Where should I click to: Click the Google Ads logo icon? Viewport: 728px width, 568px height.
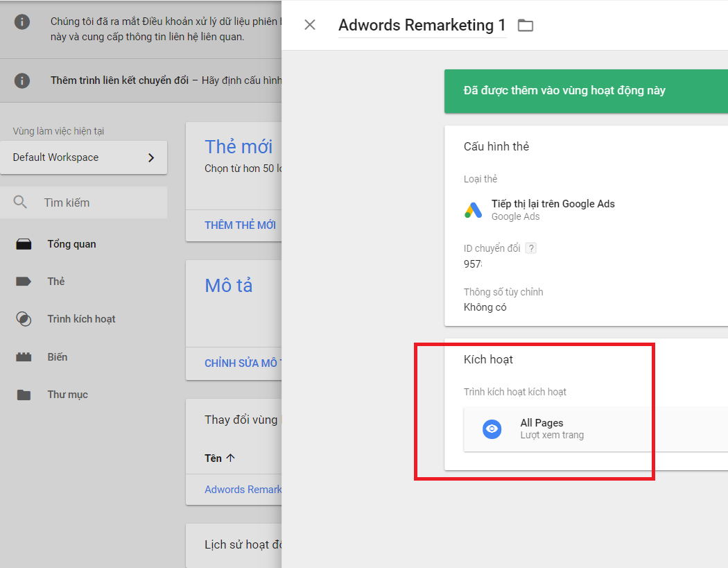[x=474, y=210]
